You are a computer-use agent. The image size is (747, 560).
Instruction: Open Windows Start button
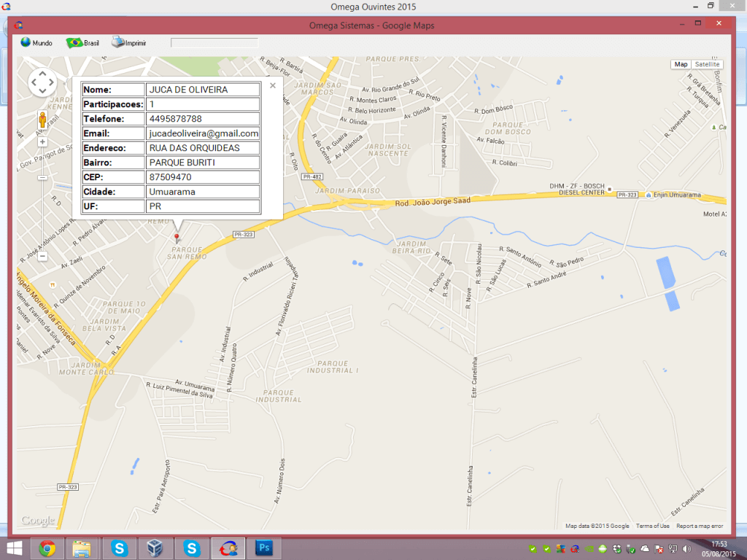(15, 548)
